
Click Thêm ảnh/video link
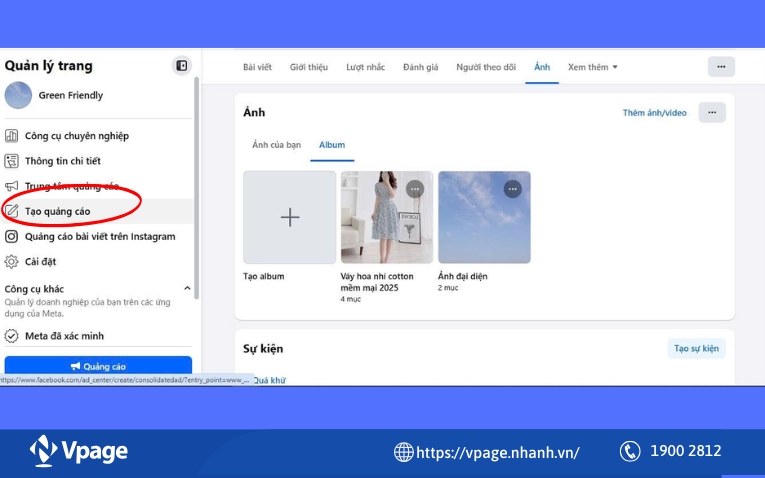click(654, 113)
